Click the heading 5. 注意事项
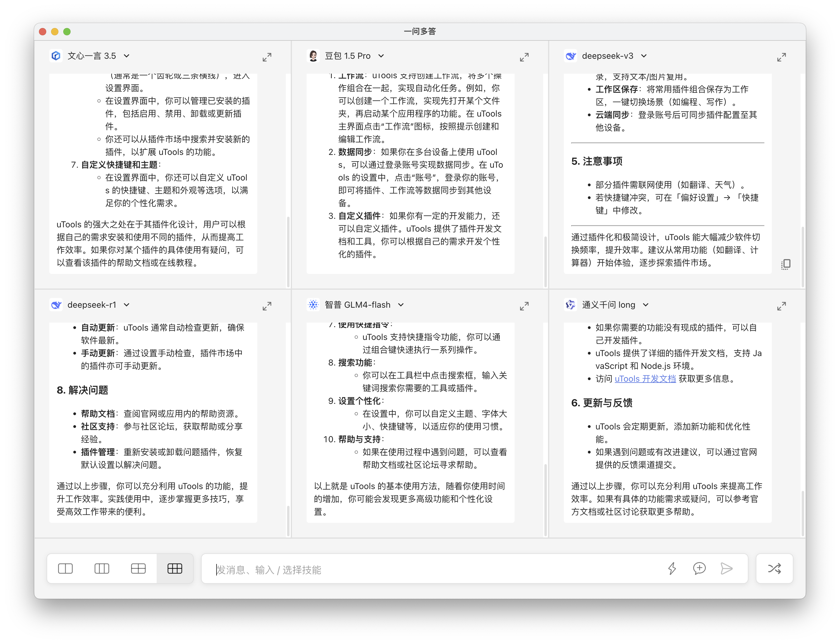Image resolution: width=840 pixels, height=644 pixels. (596, 161)
